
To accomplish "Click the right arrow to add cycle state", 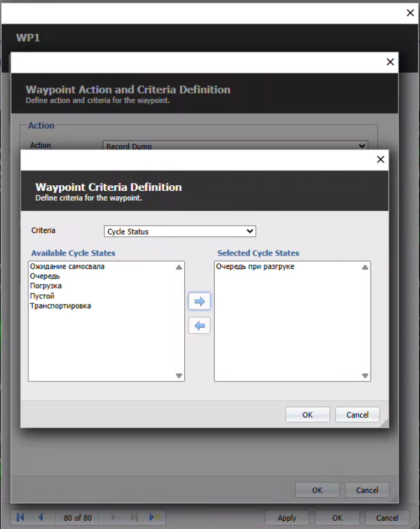I will [199, 302].
